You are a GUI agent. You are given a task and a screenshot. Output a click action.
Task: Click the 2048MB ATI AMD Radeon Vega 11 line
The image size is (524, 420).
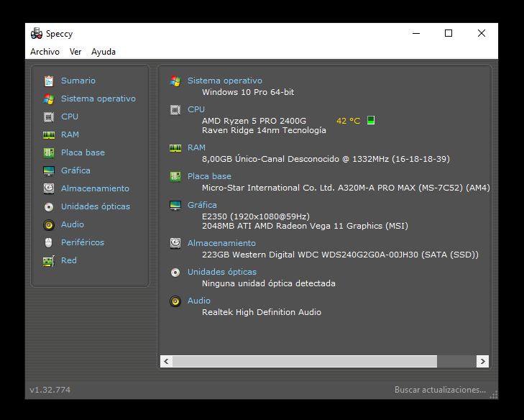click(x=305, y=226)
